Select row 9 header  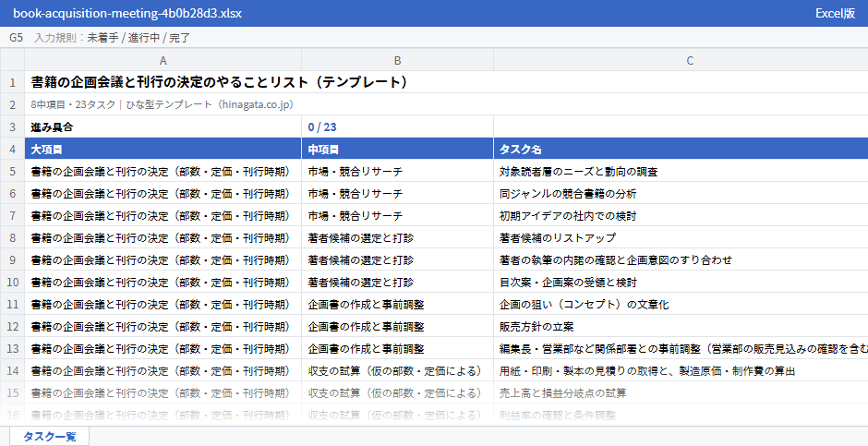[x=12, y=259]
